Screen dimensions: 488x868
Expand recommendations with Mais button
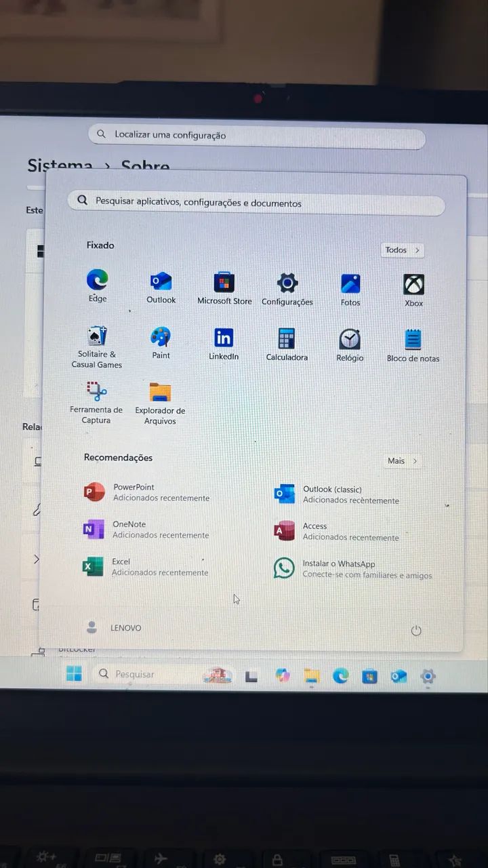point(403,461)
